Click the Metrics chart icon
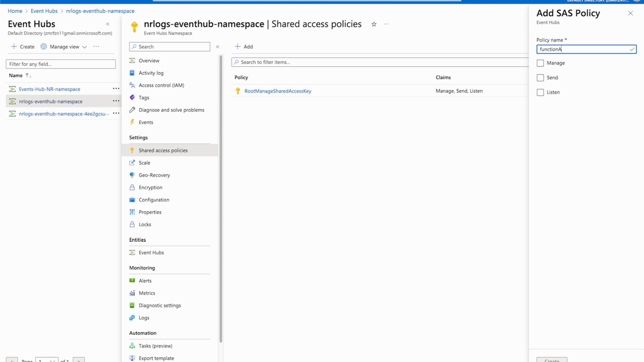The image size is (644, 362). point(132,293)
